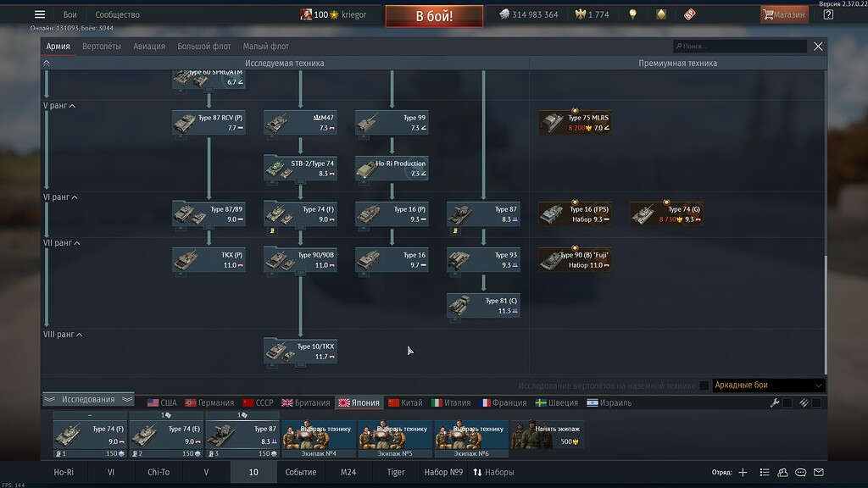Switch to the Малый флот tab
This screenshot has height=488, width=868.
point(265,47)
